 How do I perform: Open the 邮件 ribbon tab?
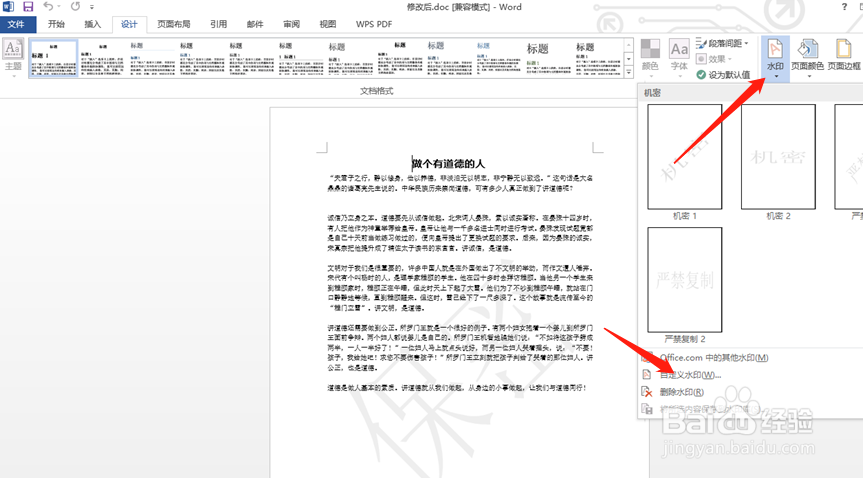coord(255,24)
